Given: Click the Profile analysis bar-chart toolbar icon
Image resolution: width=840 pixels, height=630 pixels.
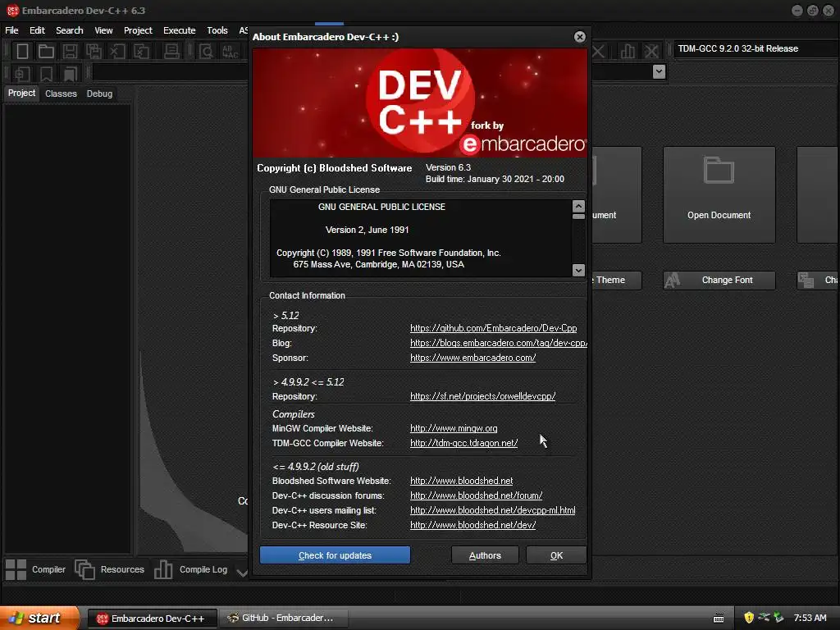Looking at the screenshot, I should [x=628, y=52].
